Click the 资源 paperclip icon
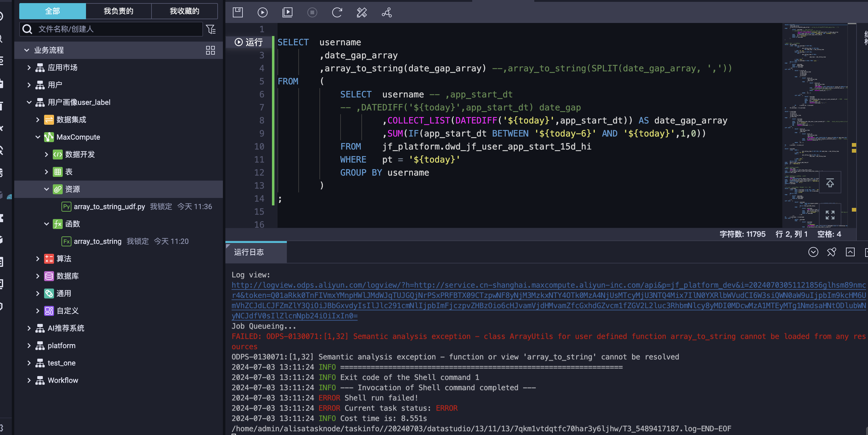Screen dimensions: 868x435 point(58,189)
